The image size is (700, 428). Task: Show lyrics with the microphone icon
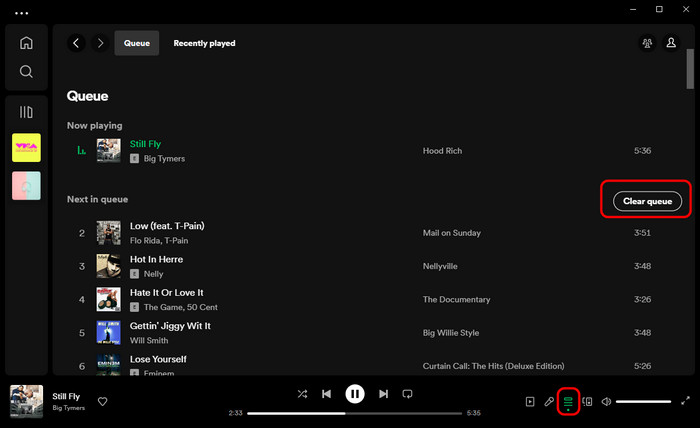(549, 402)
